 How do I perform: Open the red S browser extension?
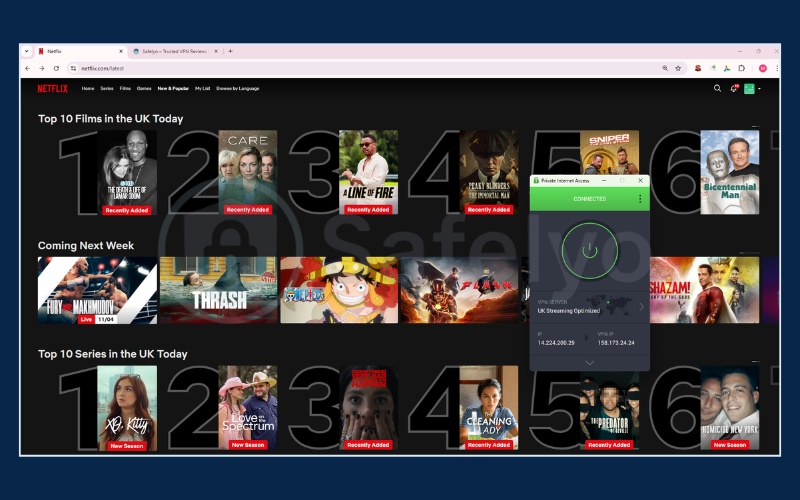pyautogui.click(x=697, y=68)
